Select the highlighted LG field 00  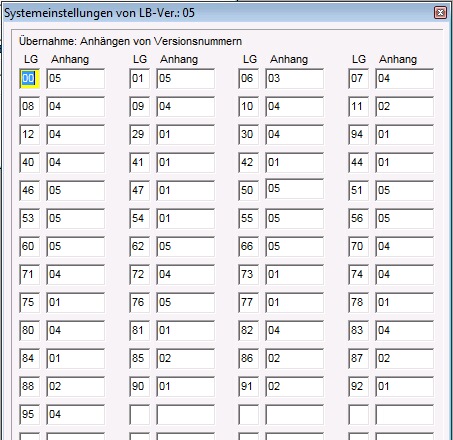29,79
